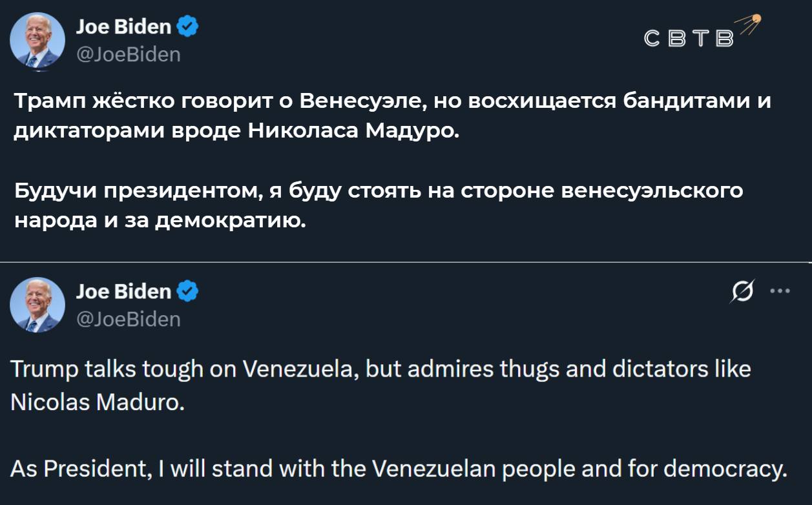Click the CBTB watermark logo text
Viewport: 812px width, 505px height.
(x=689, y=39)
